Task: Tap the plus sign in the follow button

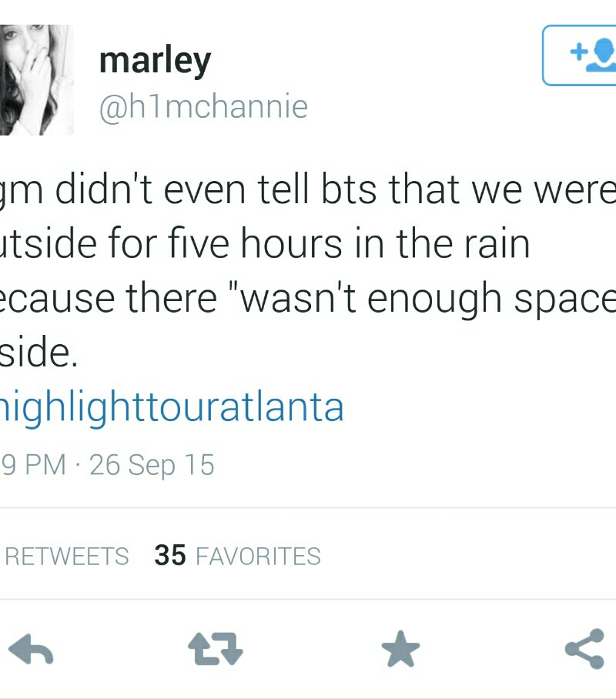Action: click(x=578, y=52)
